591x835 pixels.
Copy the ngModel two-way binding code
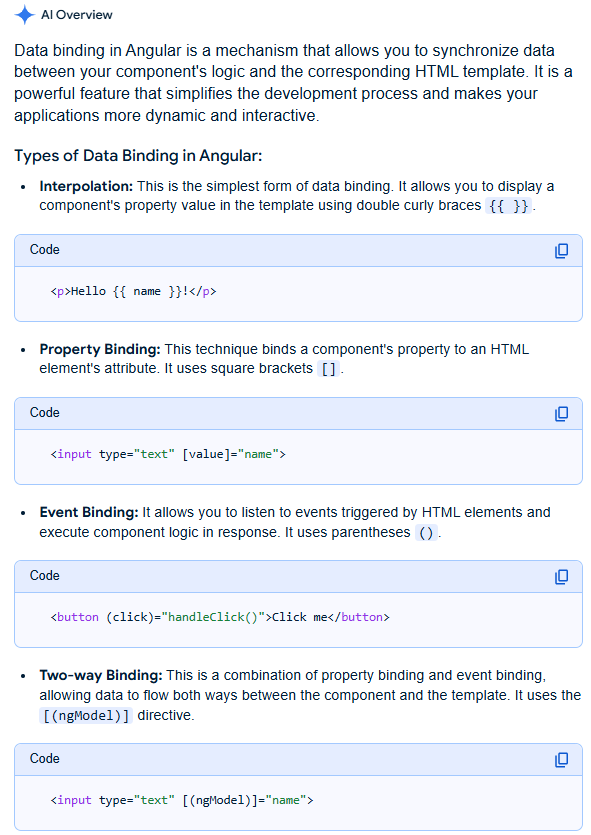pos(561,760)
